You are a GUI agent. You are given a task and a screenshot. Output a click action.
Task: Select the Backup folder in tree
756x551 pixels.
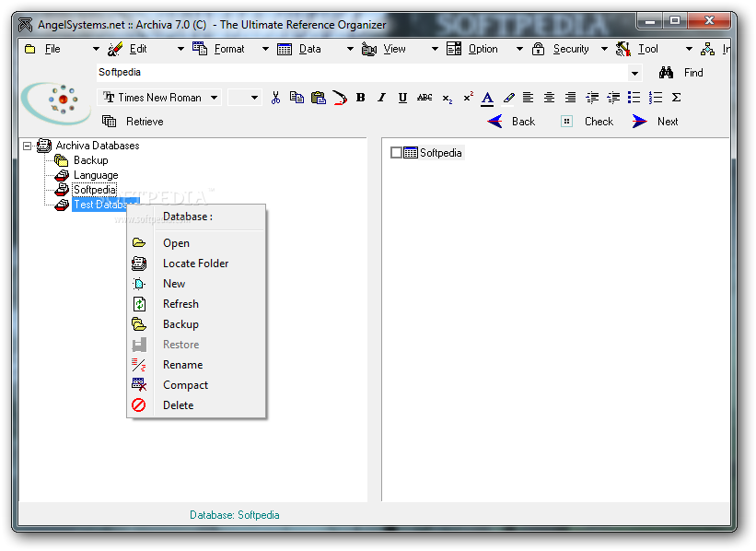pos(90,160)
